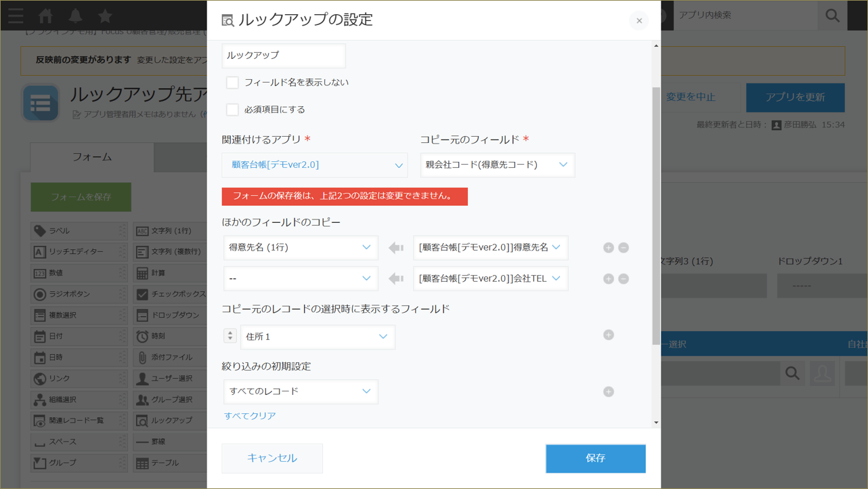Open the コピー元のフィールド dropdown

click(498, 165)
